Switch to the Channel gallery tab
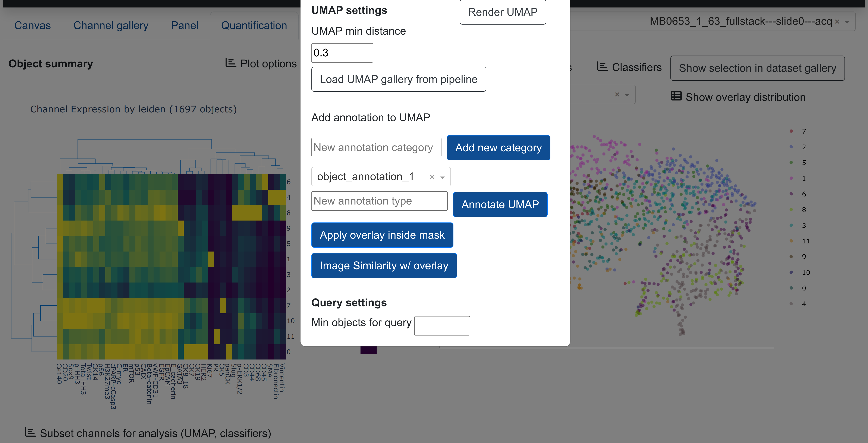The image size is (868, 443). pyautogui.click(x=111, y=26)
